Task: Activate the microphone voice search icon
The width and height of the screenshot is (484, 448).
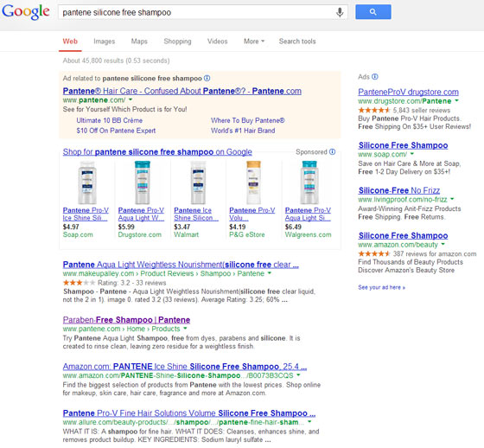Action: tap(340, 12)
